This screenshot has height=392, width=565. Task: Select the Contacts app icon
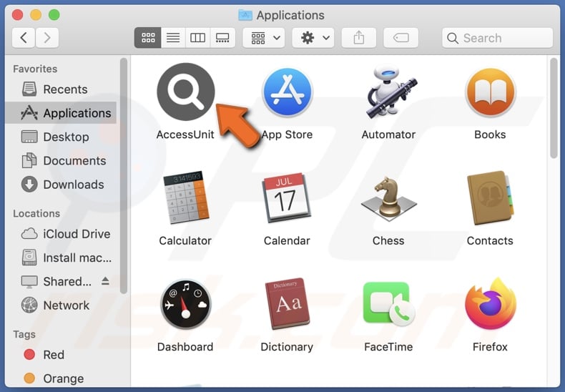coord(490,197)
